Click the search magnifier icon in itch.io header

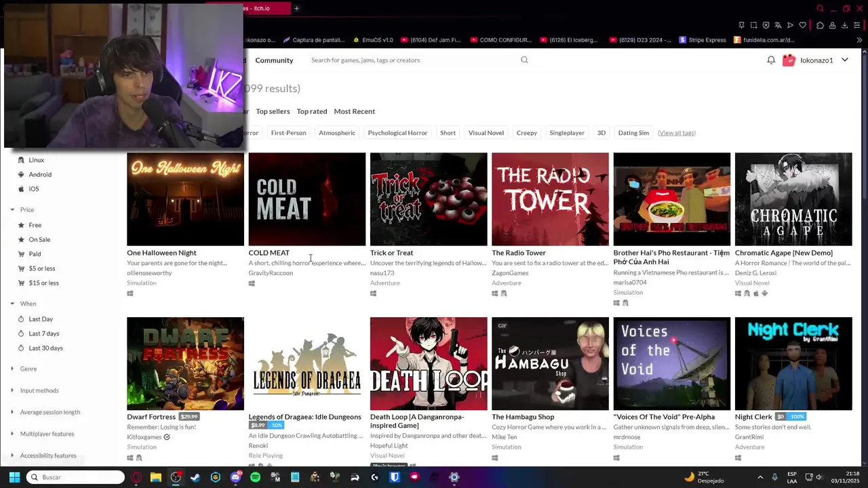pos(524,60)
